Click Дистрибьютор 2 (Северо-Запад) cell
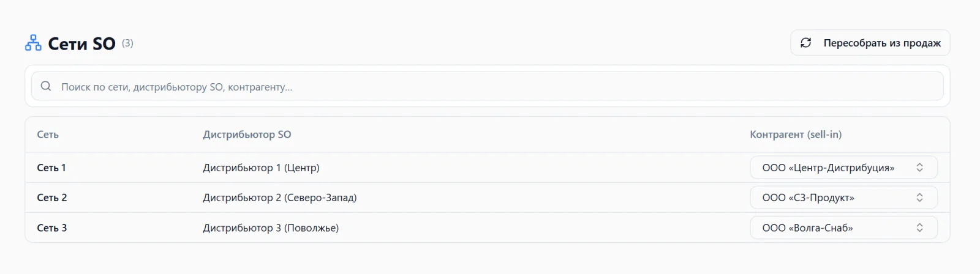This screenshot has height=274, width=980. [280, 198]
